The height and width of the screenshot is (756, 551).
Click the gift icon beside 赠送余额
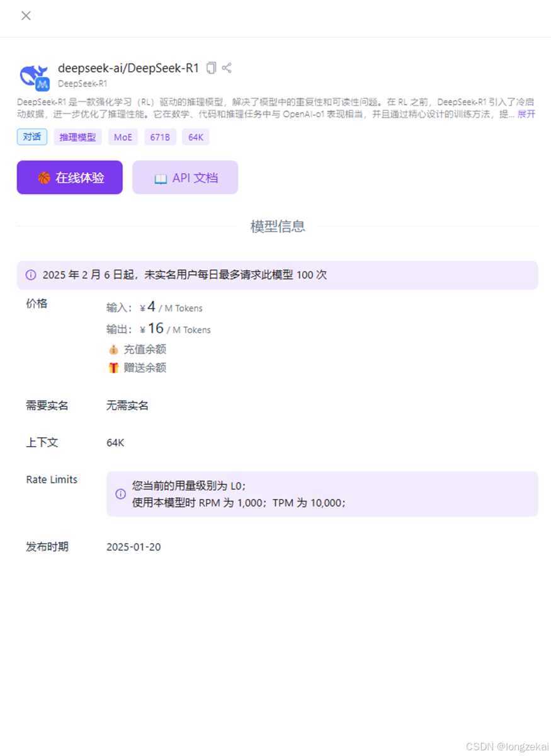(x=113, y=368)
